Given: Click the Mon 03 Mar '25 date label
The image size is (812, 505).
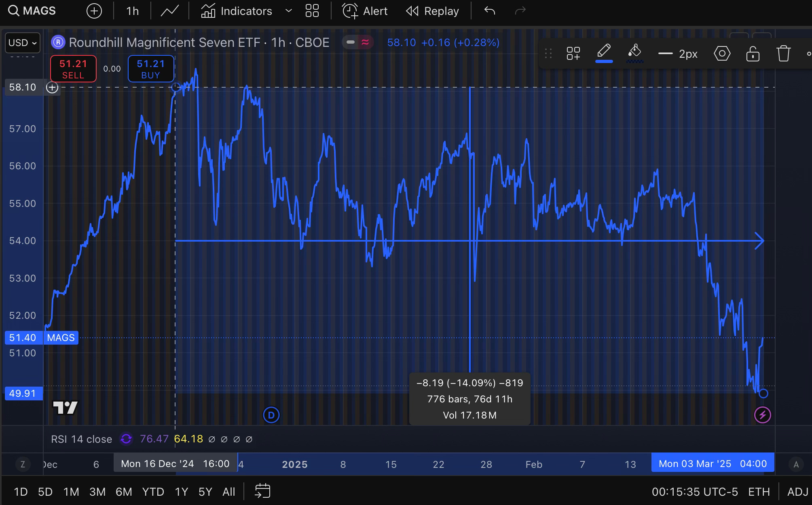Looking at the screenshot, I should click(x=713, y=463).
